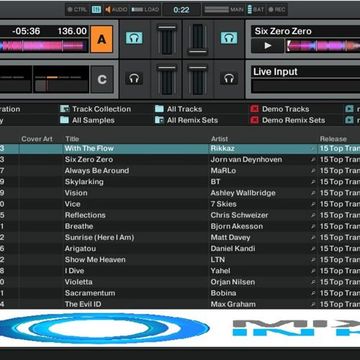Sort by Title column header
This screenshot has width=360, height=360.
coord(72,139)
